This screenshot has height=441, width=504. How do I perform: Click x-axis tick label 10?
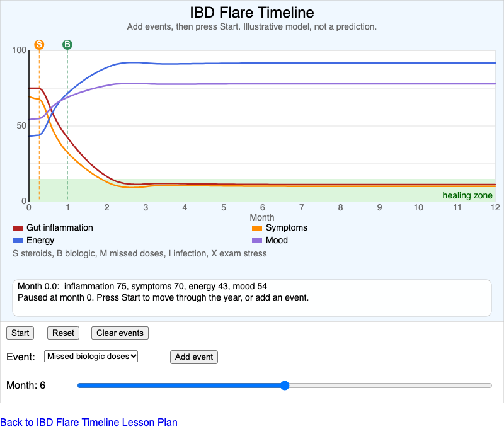pos(418,208)
